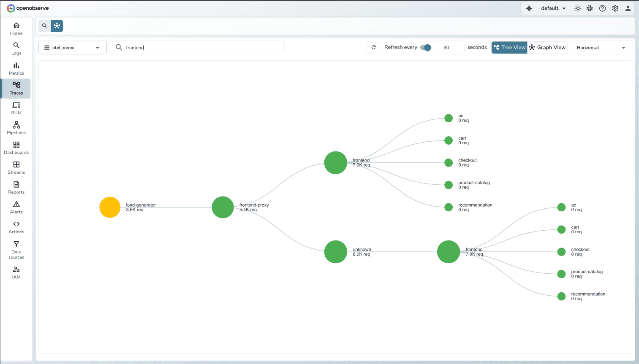Viewport: 639px width, 364px height.
Task: Select the Tree View tab
Action: click(509, 47)
